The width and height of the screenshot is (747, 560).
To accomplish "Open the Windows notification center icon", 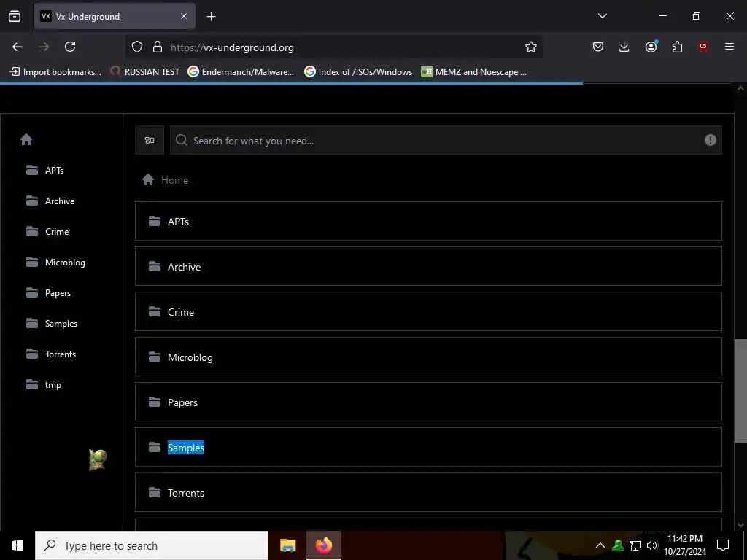I will pos(723,545).
